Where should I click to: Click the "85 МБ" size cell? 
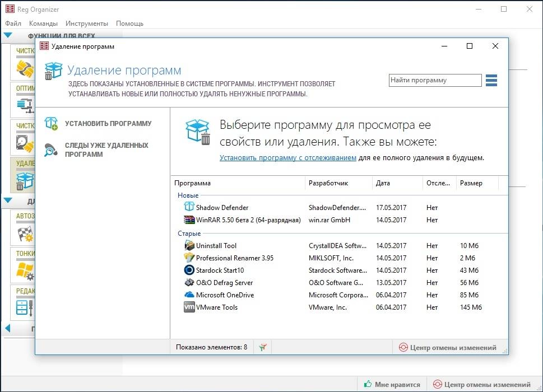click(469, 295)
